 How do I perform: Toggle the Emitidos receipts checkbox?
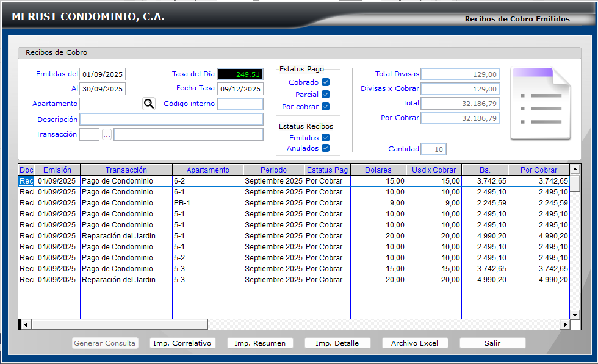(326, 138)
